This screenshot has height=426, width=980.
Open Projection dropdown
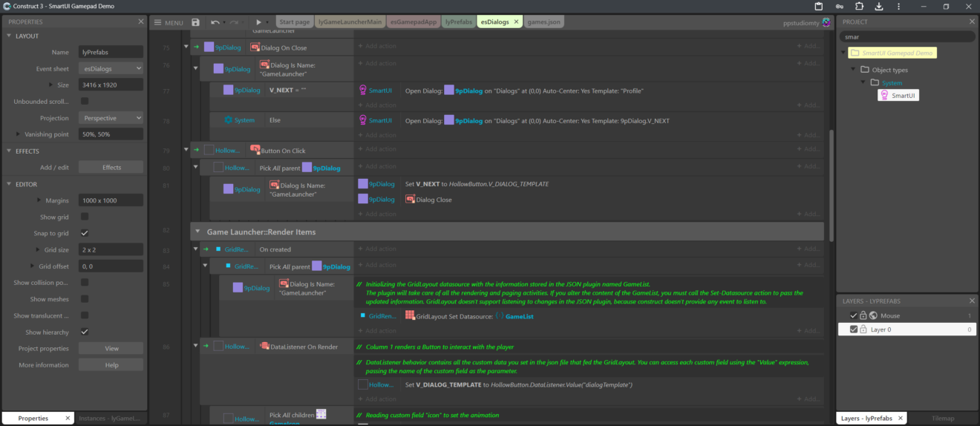tap(111, 118)
